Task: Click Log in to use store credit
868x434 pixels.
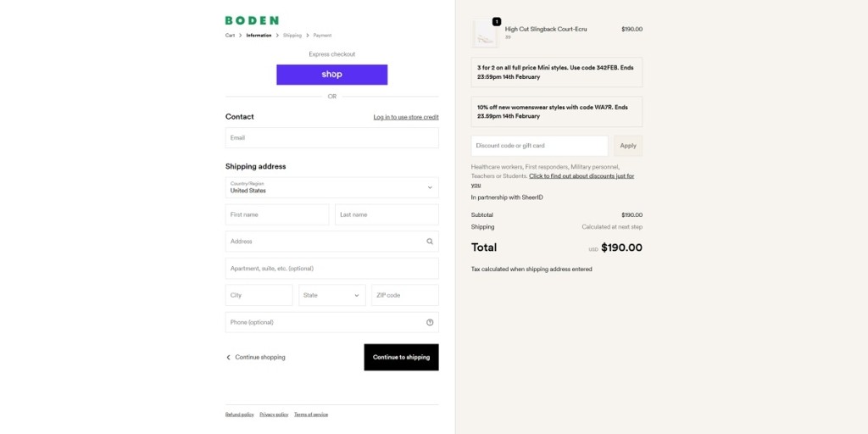Action: (x=406, y=117)
